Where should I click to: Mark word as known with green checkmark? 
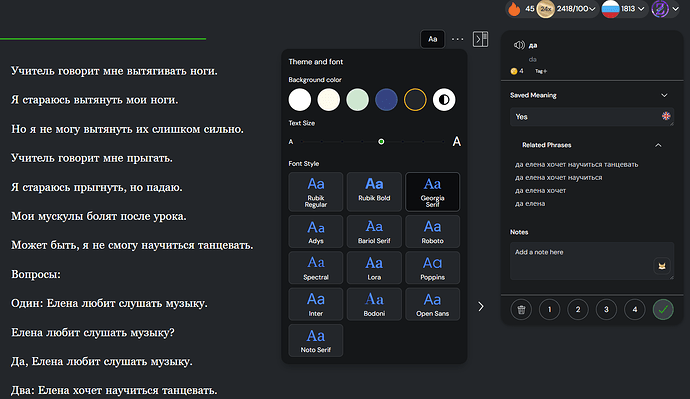663,309
